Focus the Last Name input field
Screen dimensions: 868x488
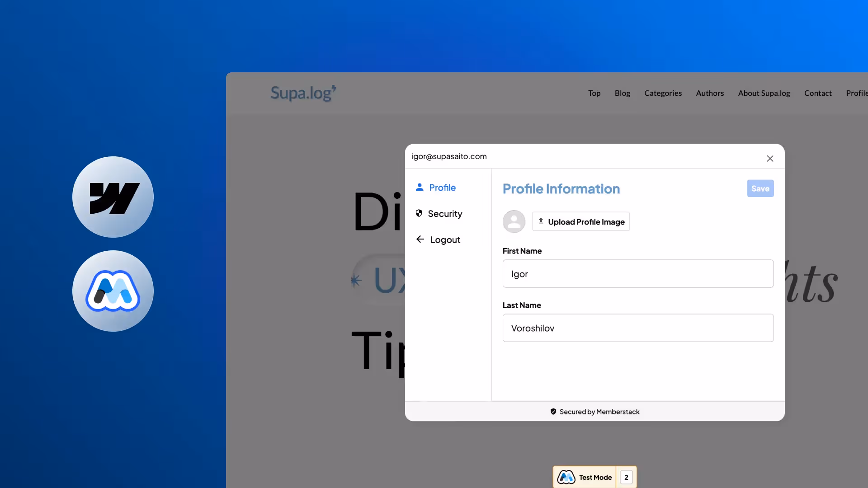(x=638, y=328)
